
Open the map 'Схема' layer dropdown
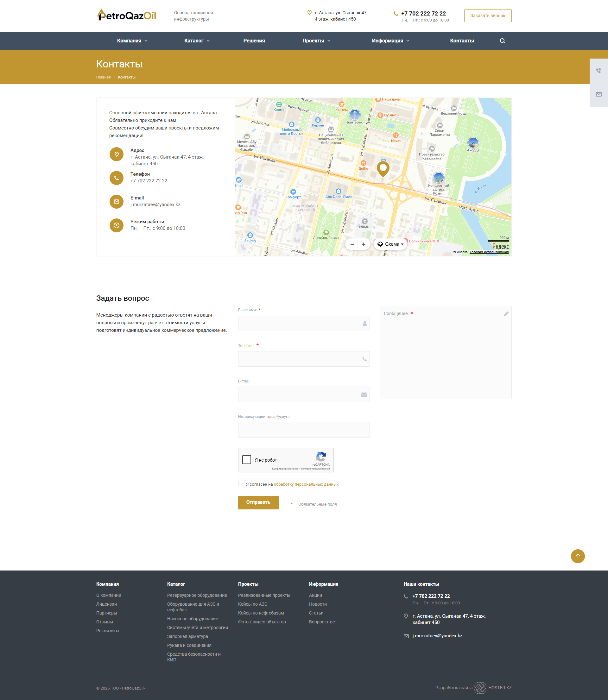point(390,244)
